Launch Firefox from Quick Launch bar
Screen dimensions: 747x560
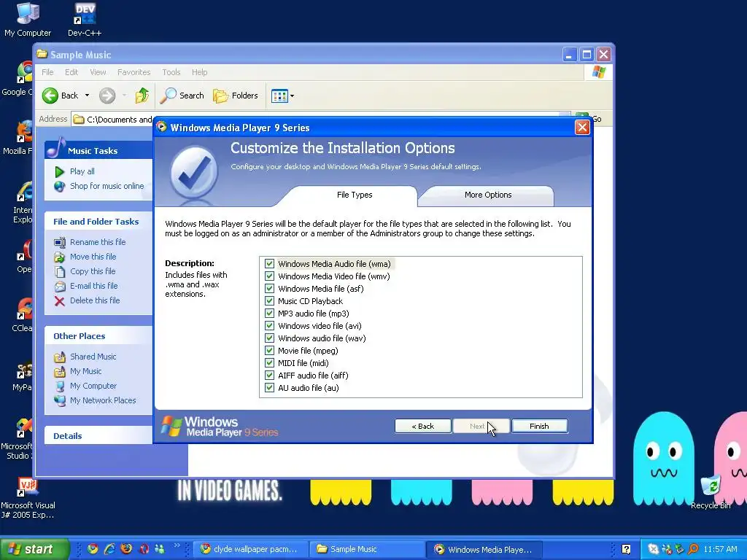point(126,549)
